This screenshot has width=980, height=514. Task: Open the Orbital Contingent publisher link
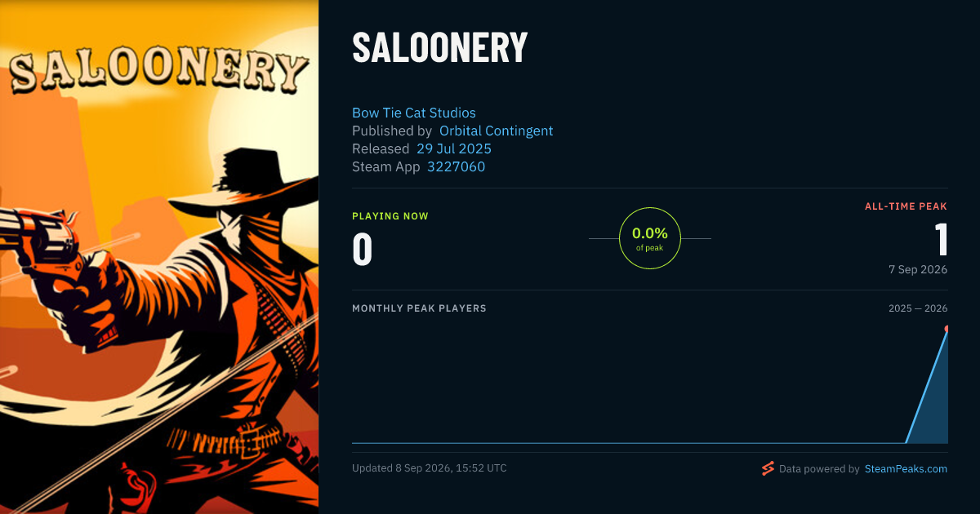497,131
